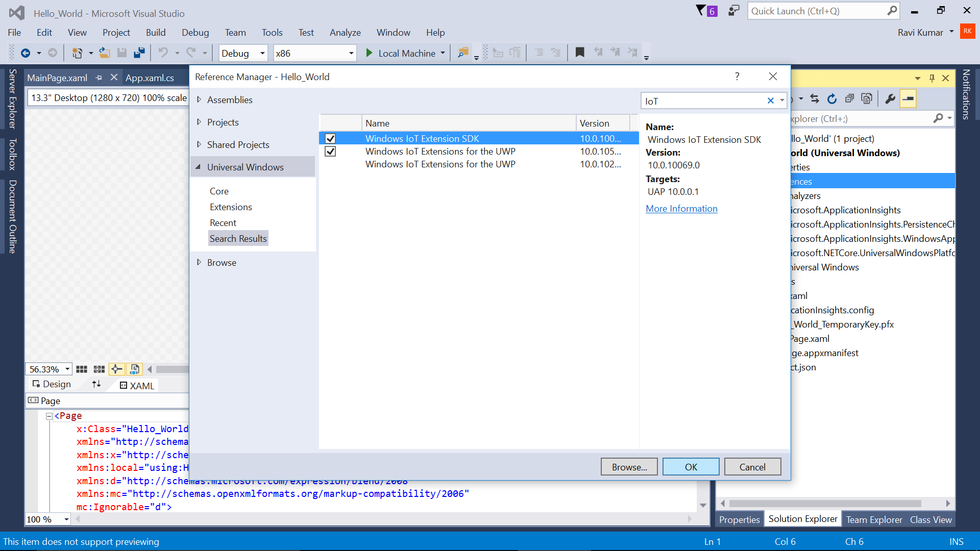
Task: Toggle Preview Selected Items icon
Action: pos(908,98)
